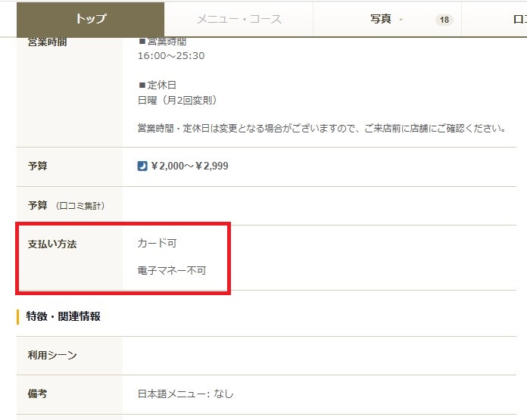Go to the 口コミ tab at right edge
Screen dimensions: 527x420
519,19
